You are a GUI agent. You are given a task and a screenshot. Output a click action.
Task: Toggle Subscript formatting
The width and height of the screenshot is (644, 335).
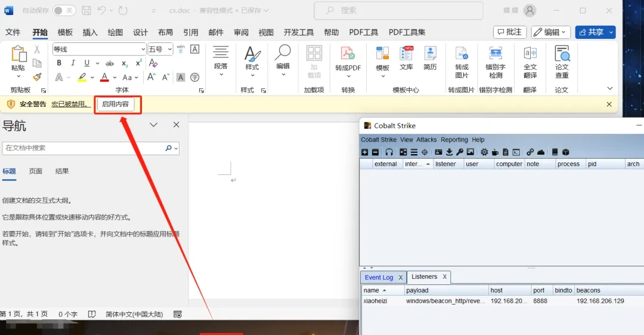pyautogui.click(x=125, y=63)
